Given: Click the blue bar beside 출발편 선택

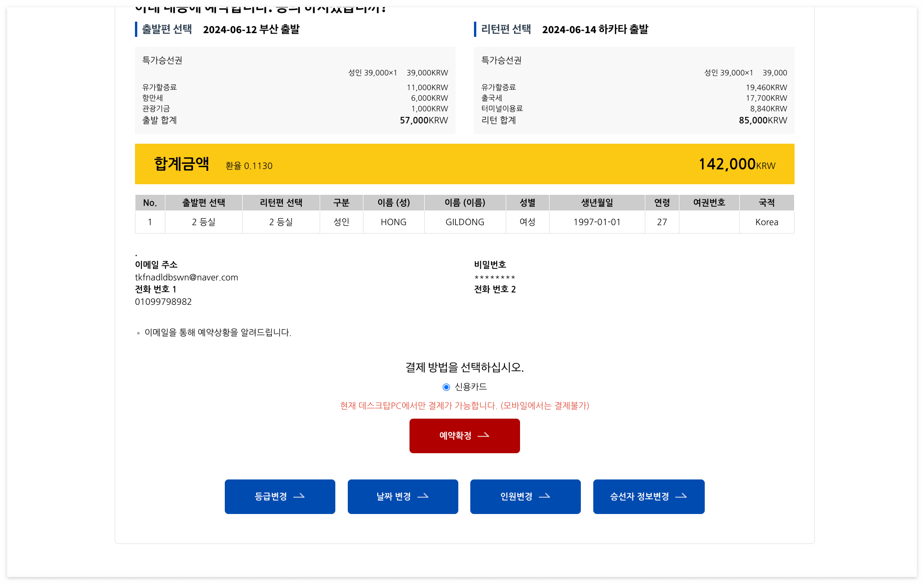Looking at the screenshot, I should pos(136,29).
